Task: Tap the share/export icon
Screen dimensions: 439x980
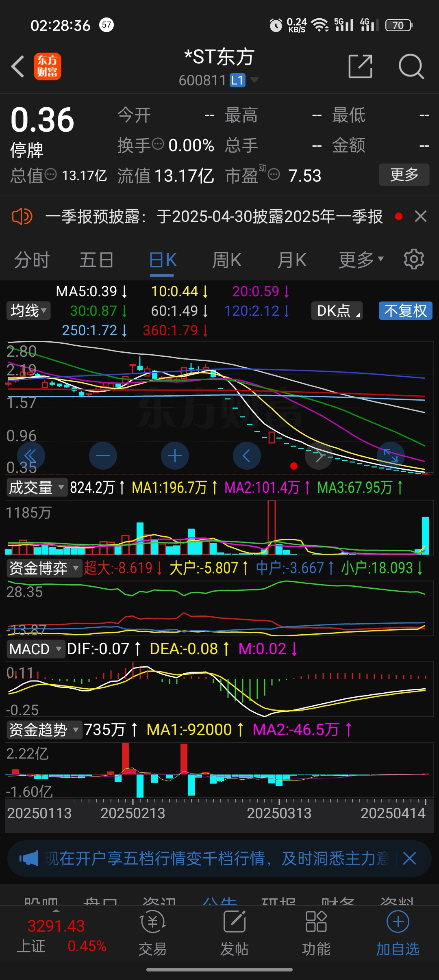Action: coord(361,66)
